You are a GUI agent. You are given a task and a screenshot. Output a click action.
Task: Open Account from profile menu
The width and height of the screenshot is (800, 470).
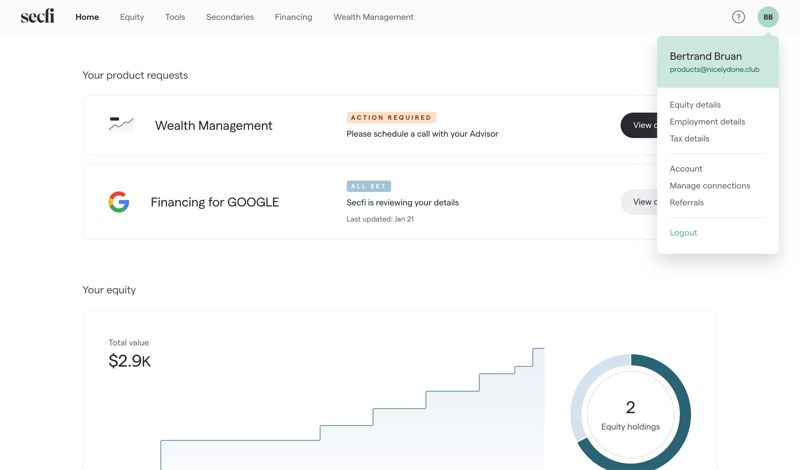686,168
